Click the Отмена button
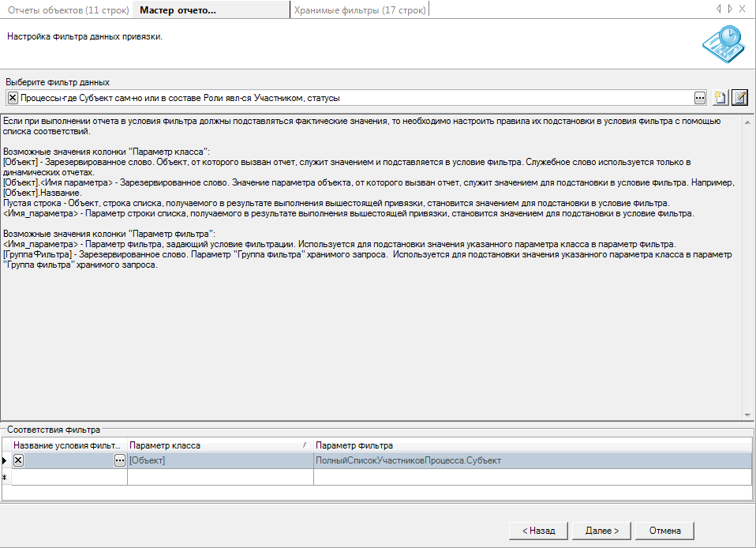The height and width of the screenshot is (548, 756). pos(664,530)
